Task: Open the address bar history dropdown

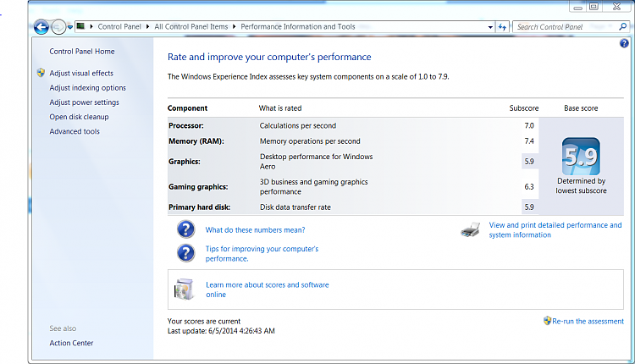Action: 490,27
